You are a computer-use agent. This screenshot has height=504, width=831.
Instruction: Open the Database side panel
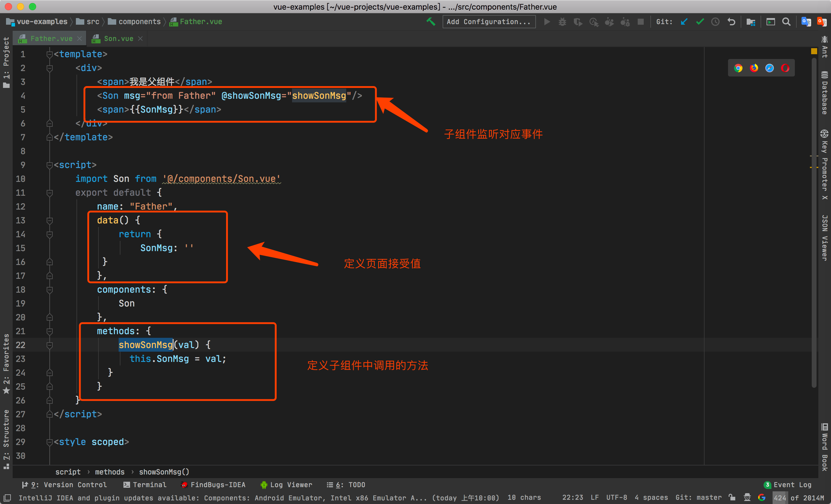pyautogui.click(x=825, y=93)
